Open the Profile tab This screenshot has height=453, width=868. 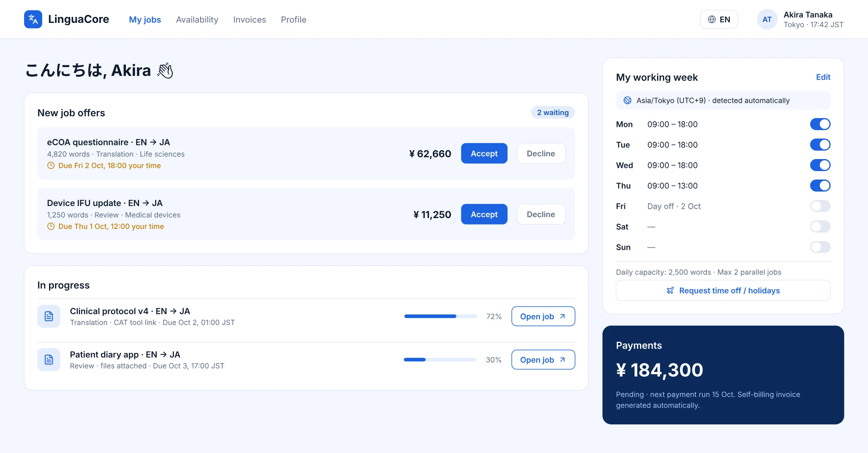coord(294,20)
